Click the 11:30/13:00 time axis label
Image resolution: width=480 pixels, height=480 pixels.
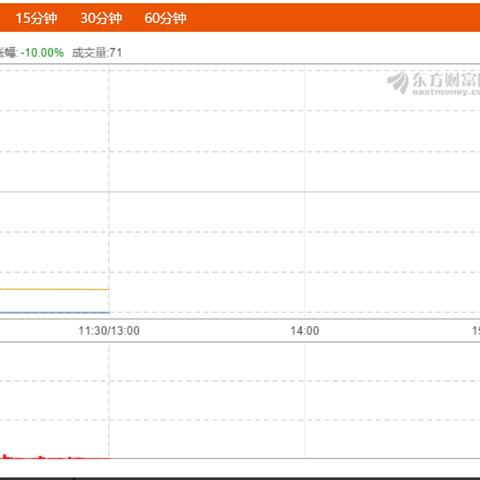109,331
